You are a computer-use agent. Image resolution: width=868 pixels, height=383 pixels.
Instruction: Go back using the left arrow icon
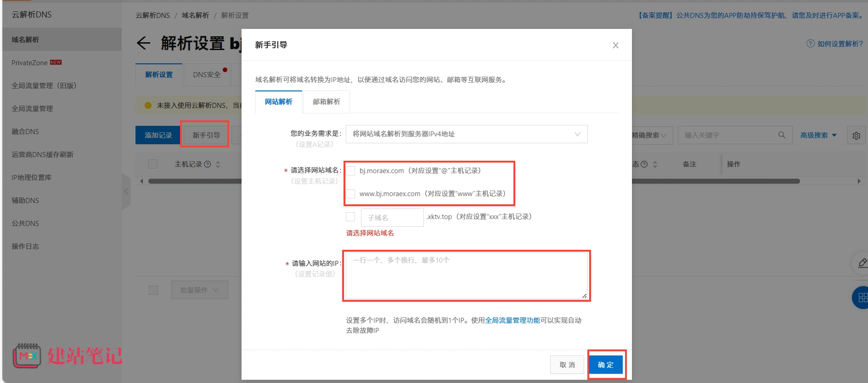pyautogui.click(x=143, y=43)
